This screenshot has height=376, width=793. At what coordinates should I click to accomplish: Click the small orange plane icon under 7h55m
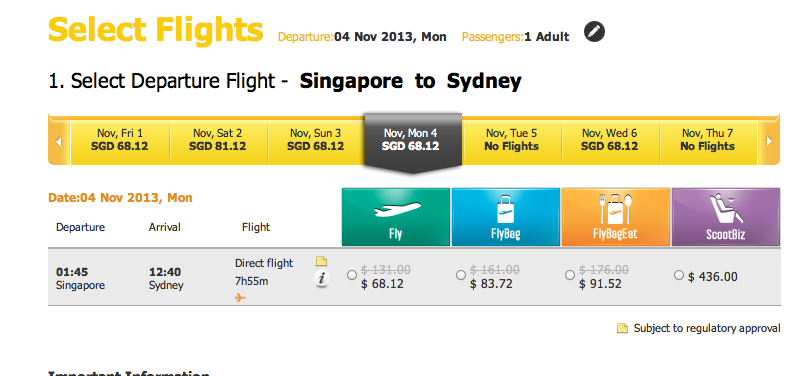pos(241,298)
